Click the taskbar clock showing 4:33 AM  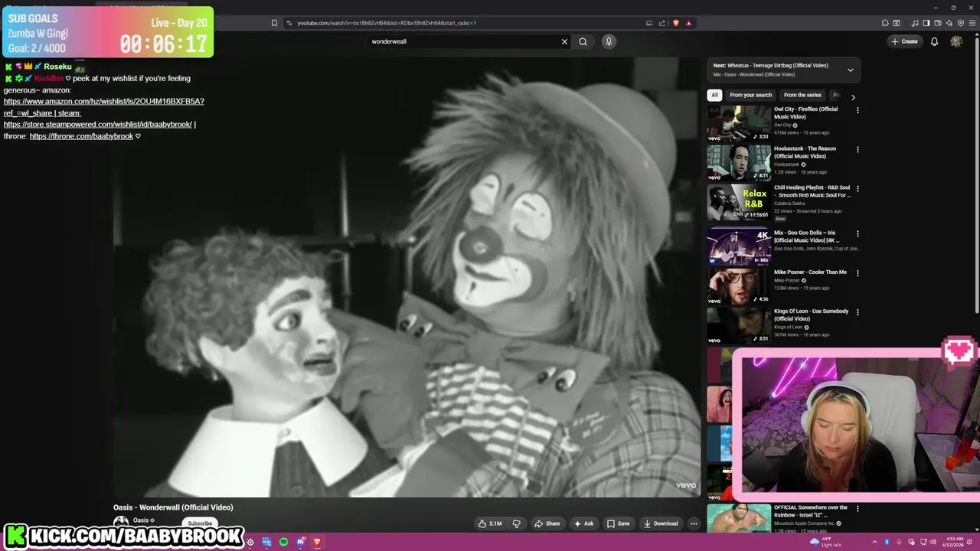953,542
